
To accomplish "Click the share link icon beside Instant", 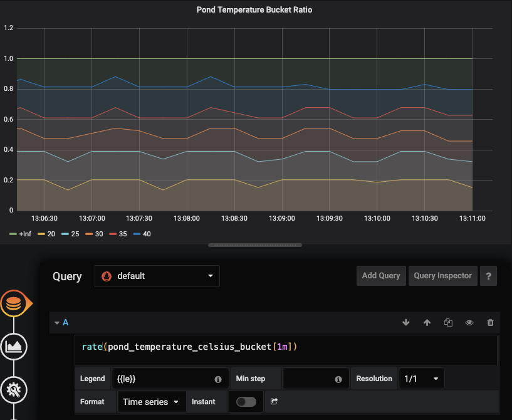I will coord(274,401).
